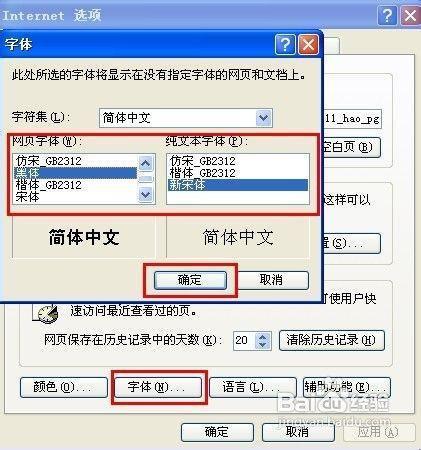Increase history days with the up arrow
Screen dimensions: 421x450
(x=263, y=336)
